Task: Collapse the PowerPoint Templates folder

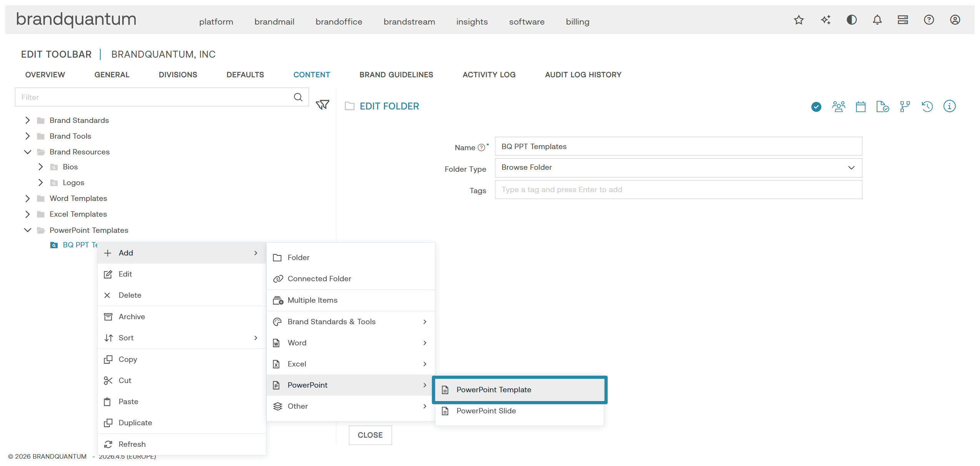Action: click(27, 231)
